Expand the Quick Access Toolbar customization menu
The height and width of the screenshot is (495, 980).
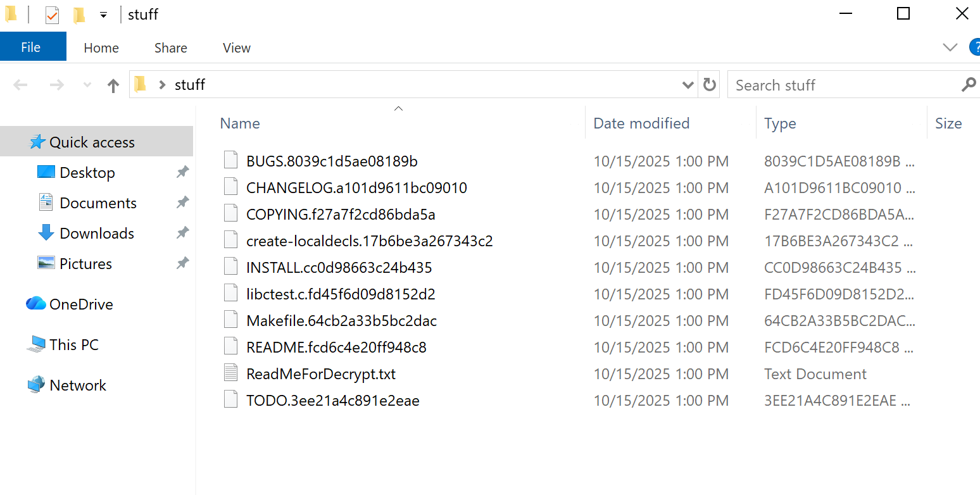[x=103, y=14]
